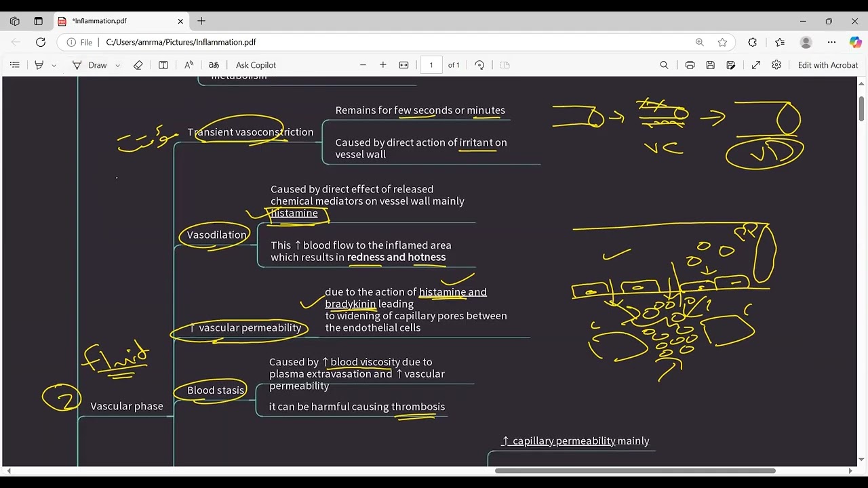Click the Ask Copilot button
The image size is (868, 488).
coord(256,65)
